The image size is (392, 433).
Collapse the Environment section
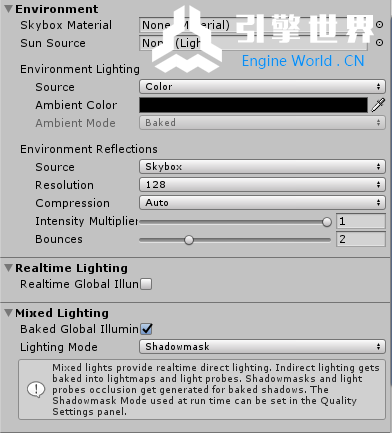(9, 9)
